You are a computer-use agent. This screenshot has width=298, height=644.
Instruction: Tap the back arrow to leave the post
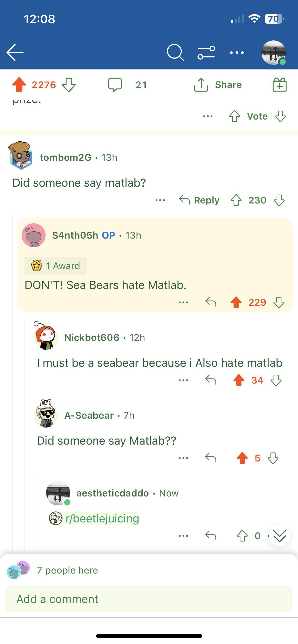14,52
